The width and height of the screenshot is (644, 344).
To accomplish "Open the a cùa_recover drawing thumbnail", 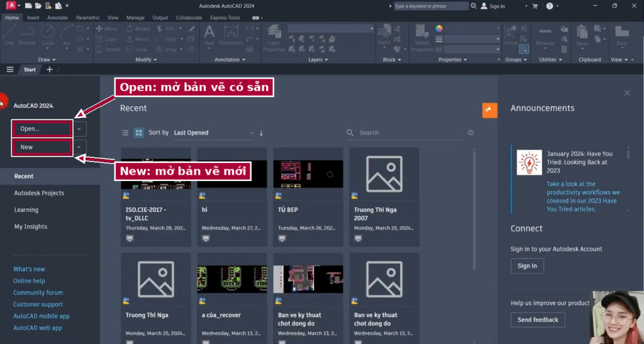I will click(231, 279).
